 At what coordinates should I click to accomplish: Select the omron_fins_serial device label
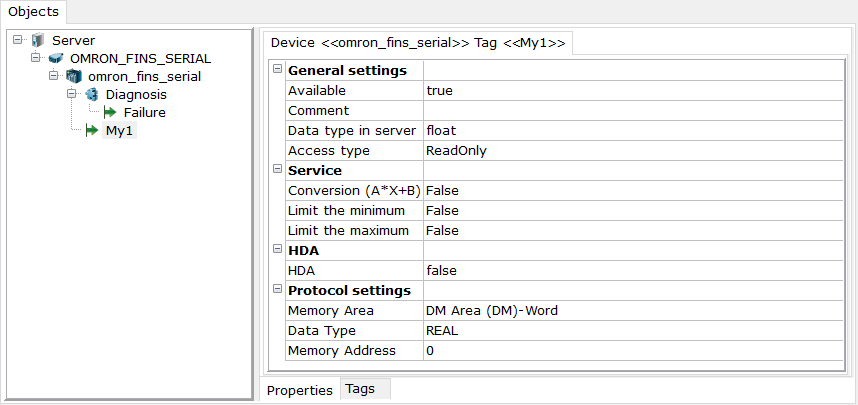[144, 76]
